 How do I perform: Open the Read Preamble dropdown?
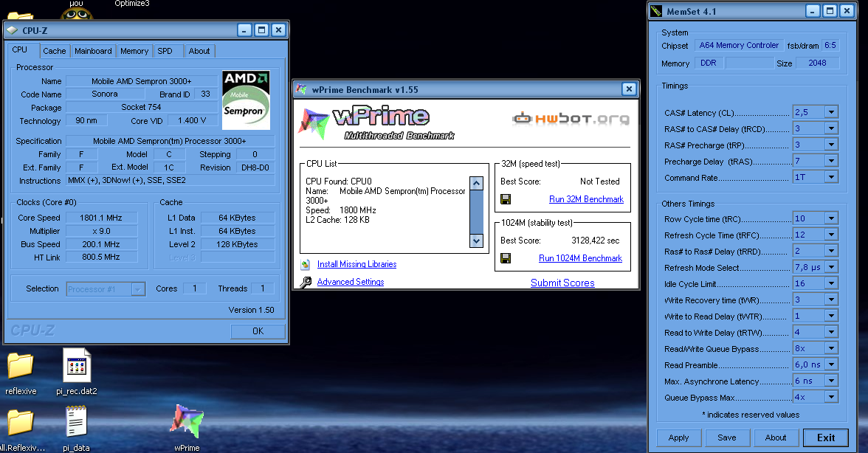pyautogui.click(x=831, y=364)
